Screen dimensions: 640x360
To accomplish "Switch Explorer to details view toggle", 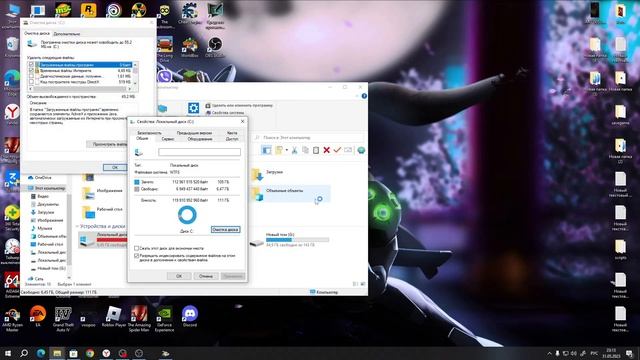I will (355, 284).
